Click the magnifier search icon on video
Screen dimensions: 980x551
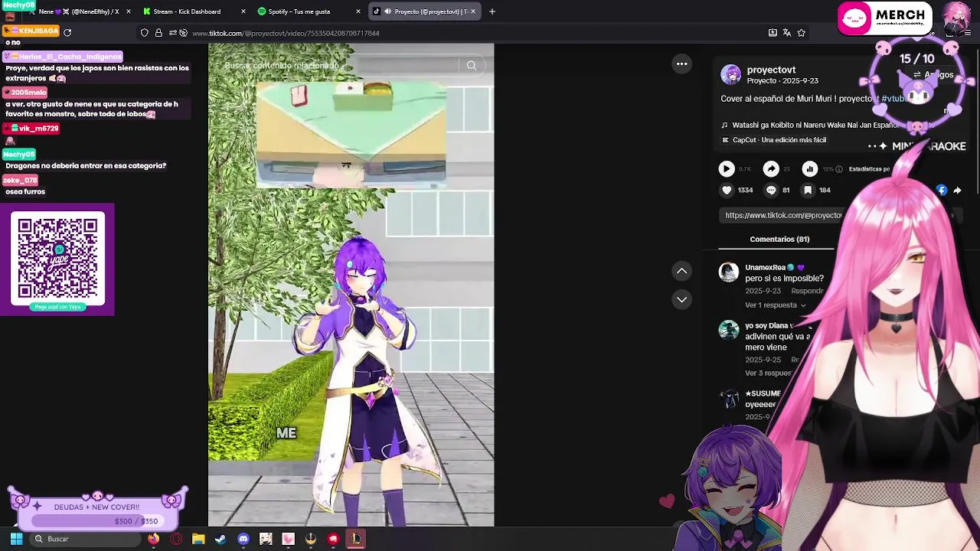point(472,66)
